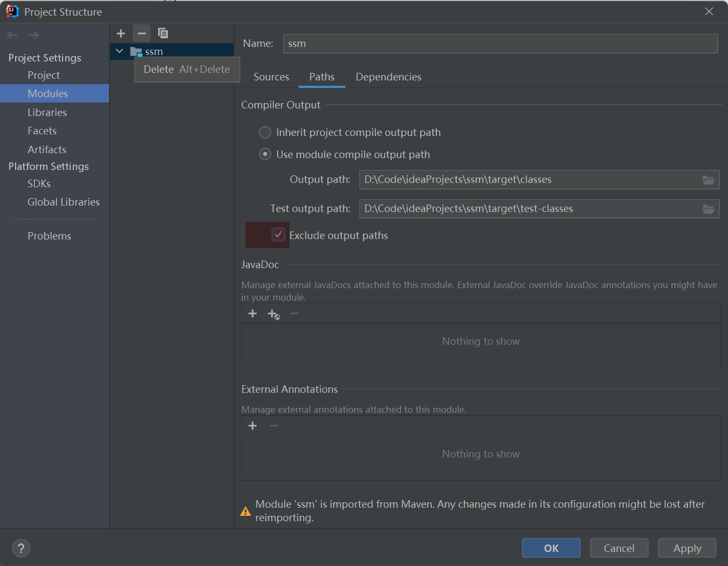Add a JavaDoc path with plus icon
The image size is (728, 566).
point(253,313)
